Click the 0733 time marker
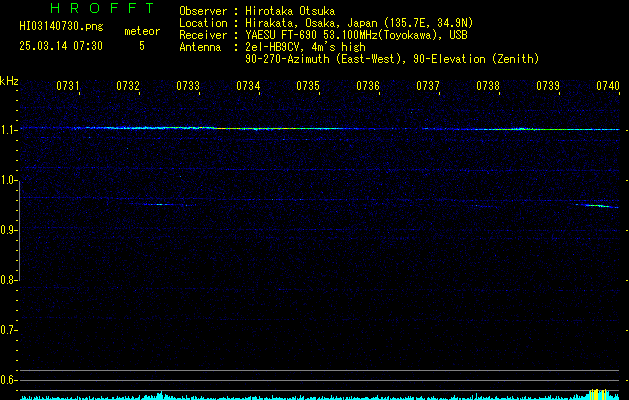The image size is (629, 400). point(188,86)
